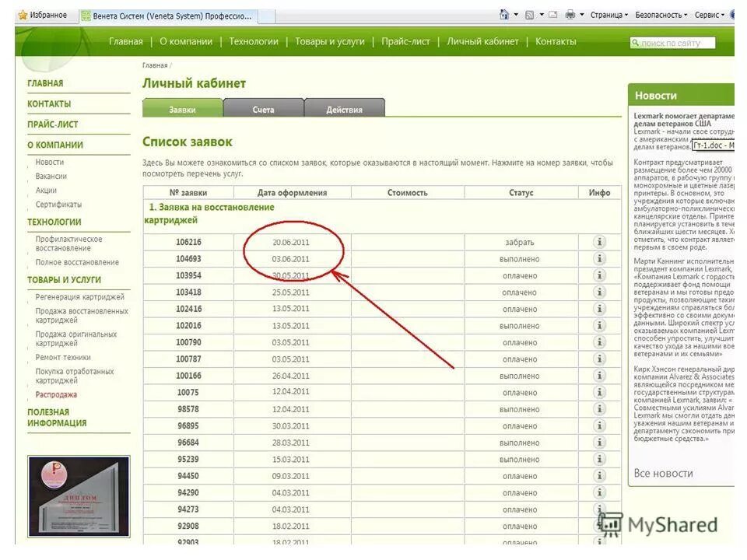The image size is (747, 560).
Task: Click the browser Home icon
Action: pyautogui.click(x=504, y=15)
